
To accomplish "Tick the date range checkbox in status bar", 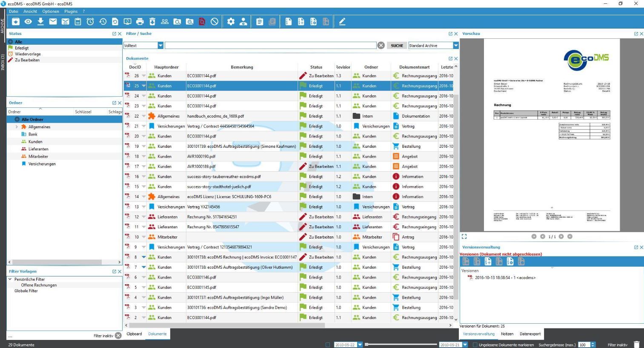I will (327, 345).
